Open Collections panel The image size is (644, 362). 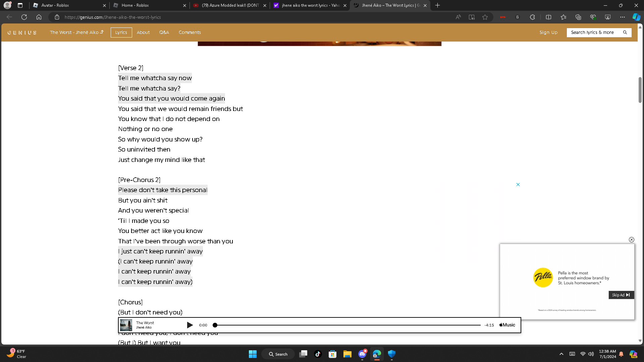578,17
